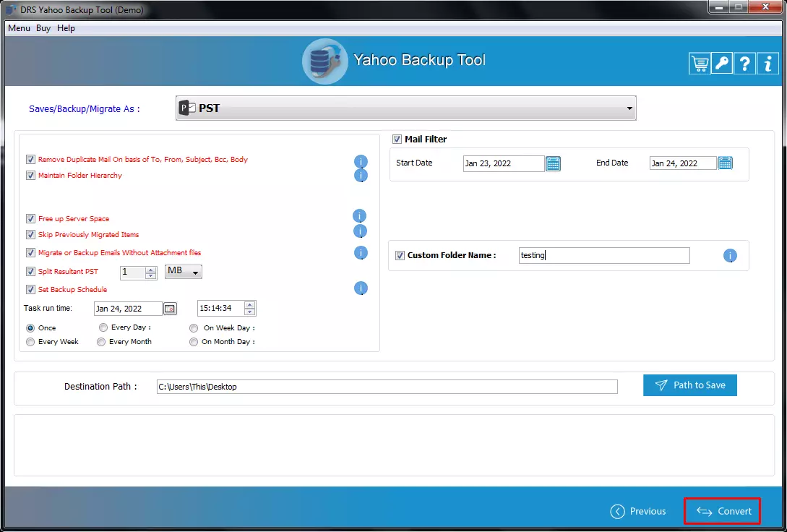Choose Every Week schedule option

coord(30,342)
